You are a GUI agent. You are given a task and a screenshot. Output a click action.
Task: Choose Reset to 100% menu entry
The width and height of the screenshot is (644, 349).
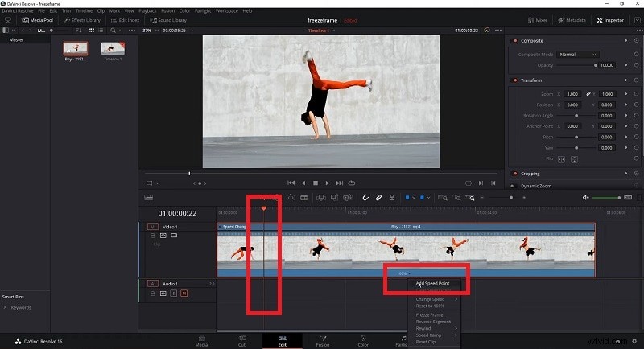tap(430, 306)
